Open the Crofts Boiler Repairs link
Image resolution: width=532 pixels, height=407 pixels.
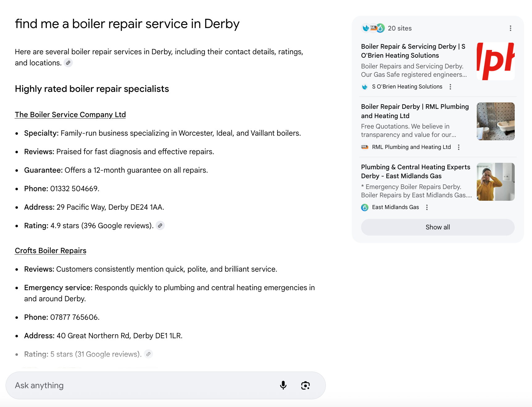51,251
